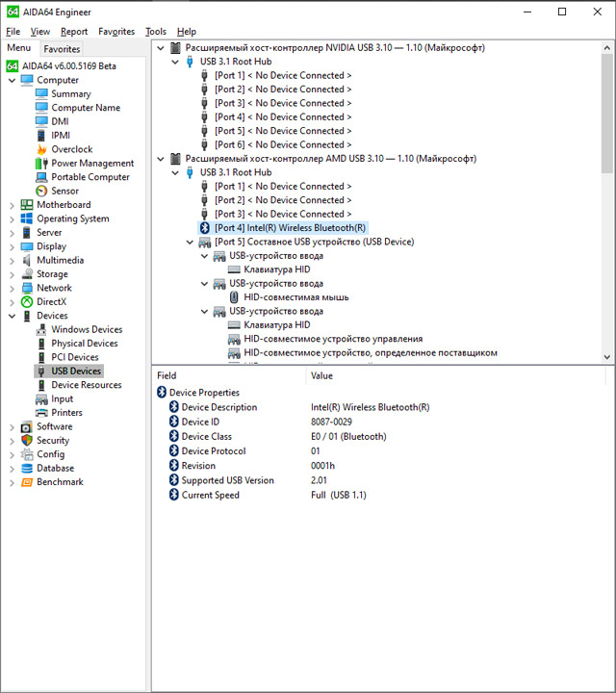
Task: Click the AMD host controller chip icon
Action: pos(175,158)
